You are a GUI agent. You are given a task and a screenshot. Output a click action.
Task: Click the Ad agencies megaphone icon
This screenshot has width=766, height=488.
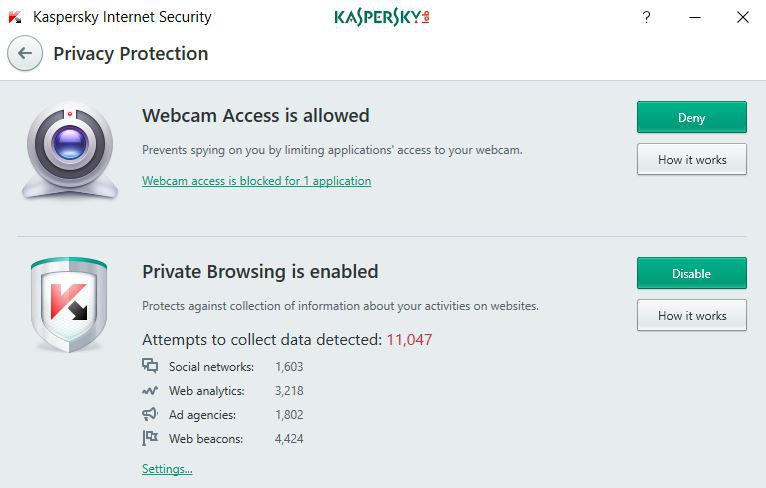[x=150, y=414]
